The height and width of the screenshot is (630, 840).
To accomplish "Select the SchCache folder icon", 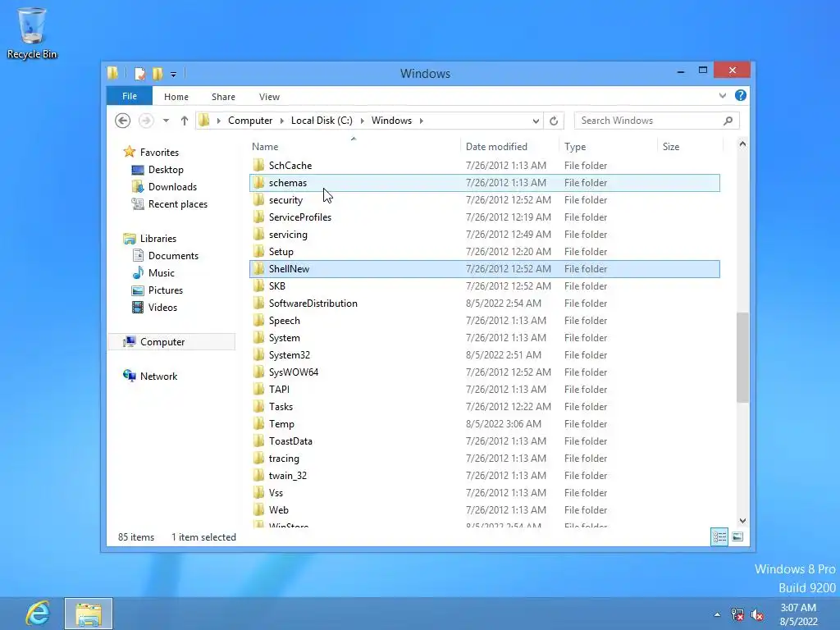I will [x=258, y=165].
